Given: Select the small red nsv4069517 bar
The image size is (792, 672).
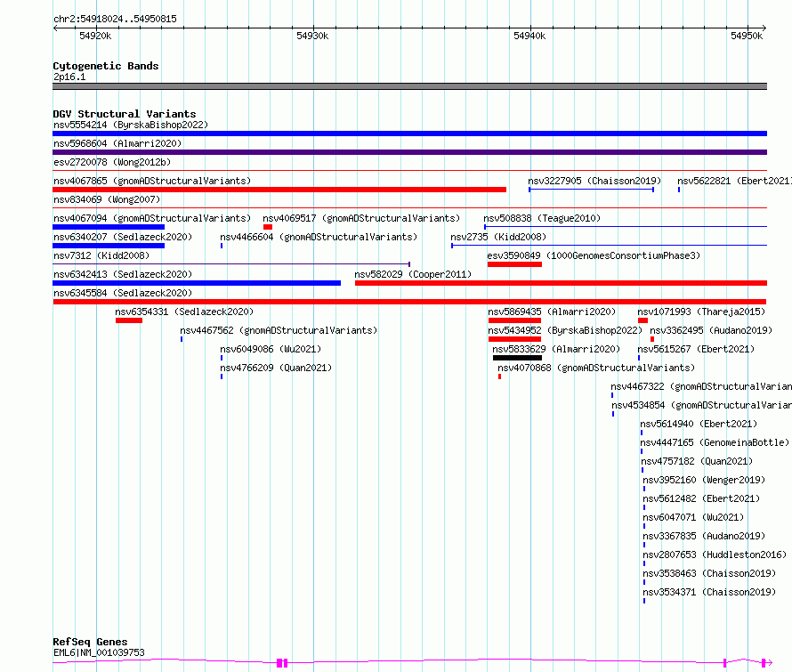Looking at the screenshot, I should (268, 227).
